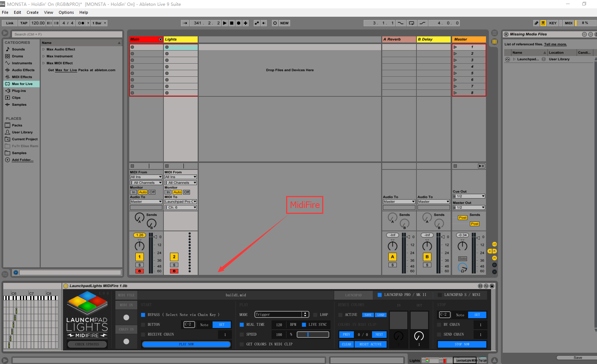The image size is (597, 364).
Task: Enable GET COLORS IN MIDI CLIP checkbox
Action: [242, 344]
